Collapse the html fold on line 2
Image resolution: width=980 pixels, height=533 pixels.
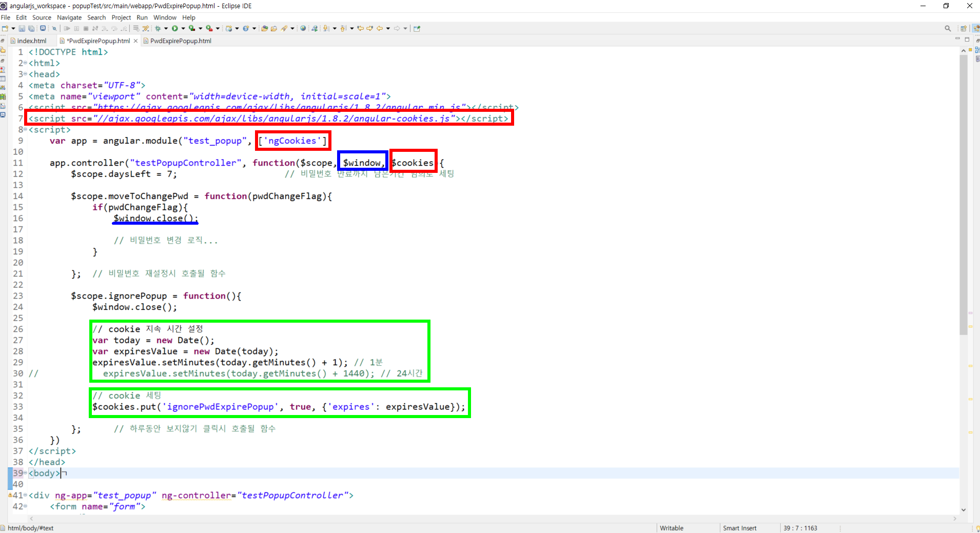click(x=25, y=63)
